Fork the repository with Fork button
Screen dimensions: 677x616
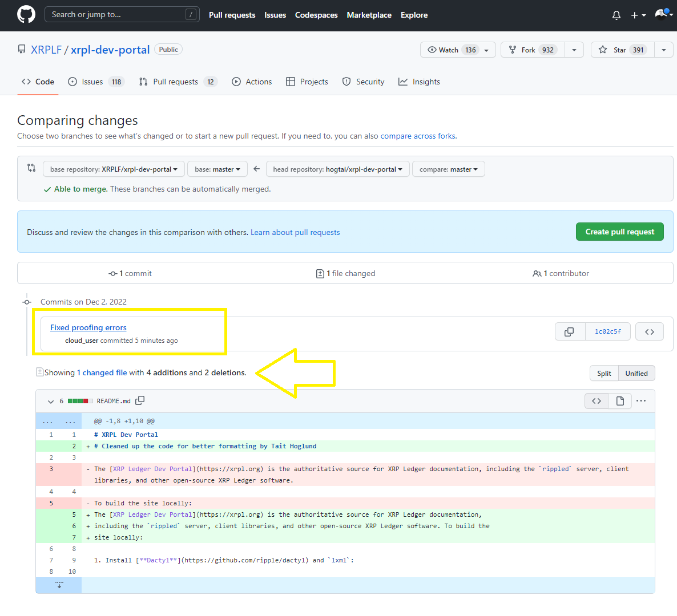[x=533, y=50]
